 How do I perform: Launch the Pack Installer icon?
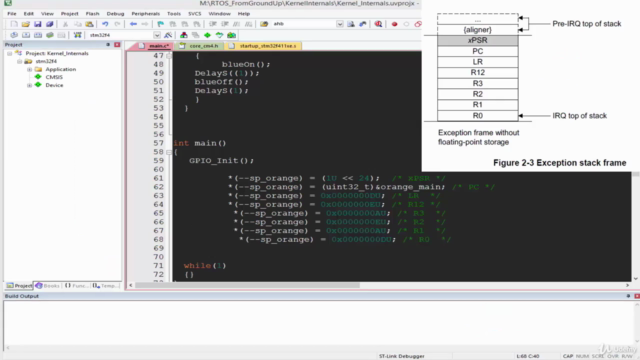[x=231, y=35]
